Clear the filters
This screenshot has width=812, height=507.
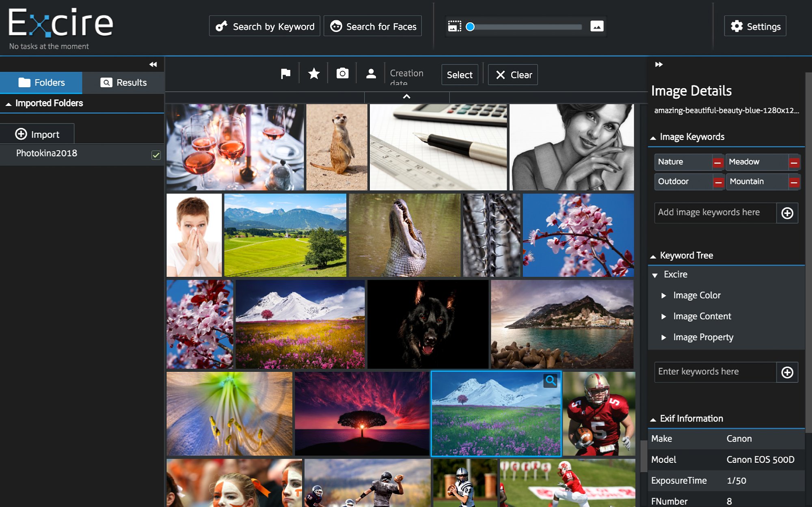[x=513, y=75]
